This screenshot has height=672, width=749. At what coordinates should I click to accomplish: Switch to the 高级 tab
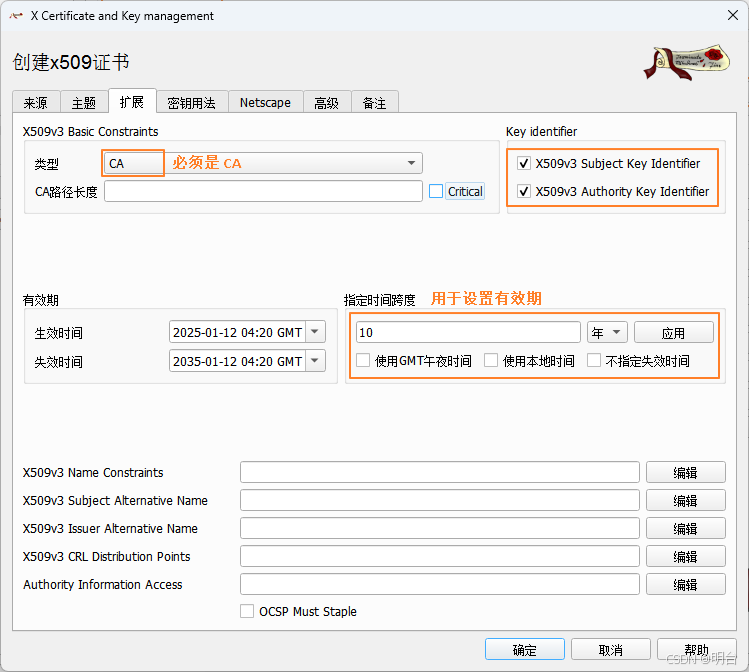(327, 102)
